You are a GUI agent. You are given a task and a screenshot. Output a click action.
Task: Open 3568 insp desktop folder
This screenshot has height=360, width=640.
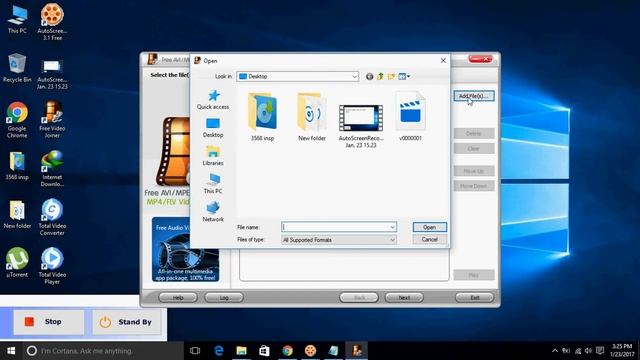point(17,166)
